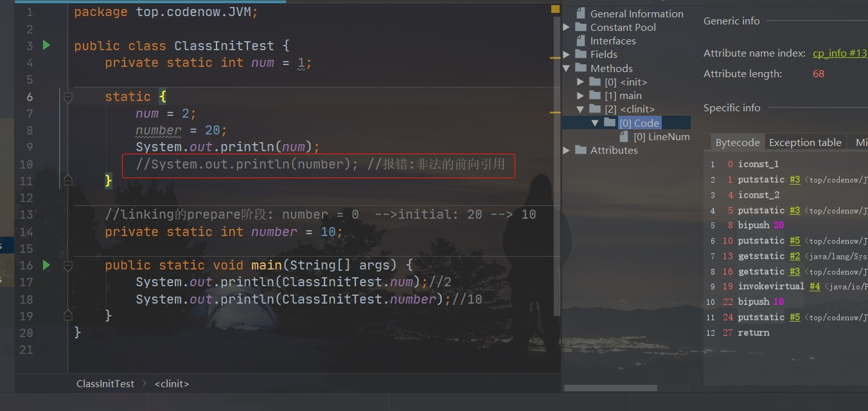Click fold end marker on line 11

point(67,181)
